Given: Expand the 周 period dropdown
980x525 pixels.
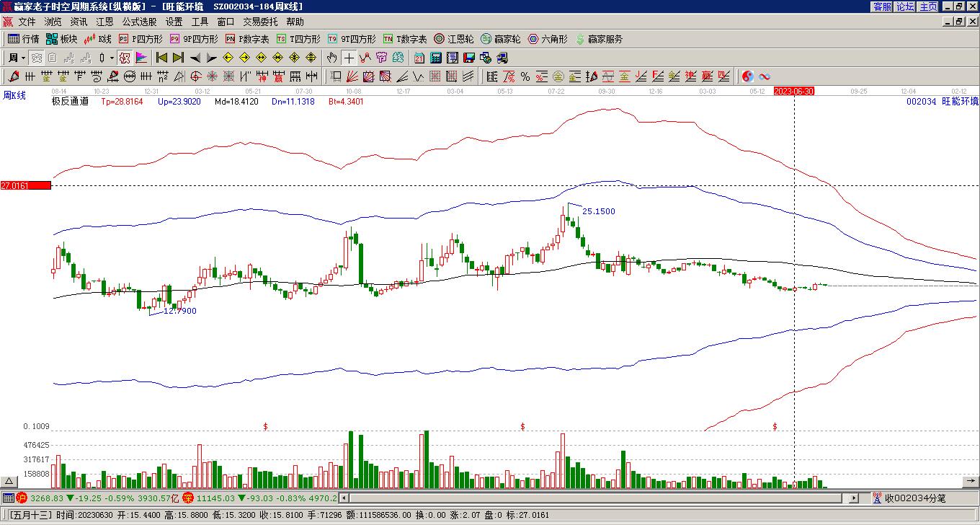Looking at the screenshot, I should [16, 58].
